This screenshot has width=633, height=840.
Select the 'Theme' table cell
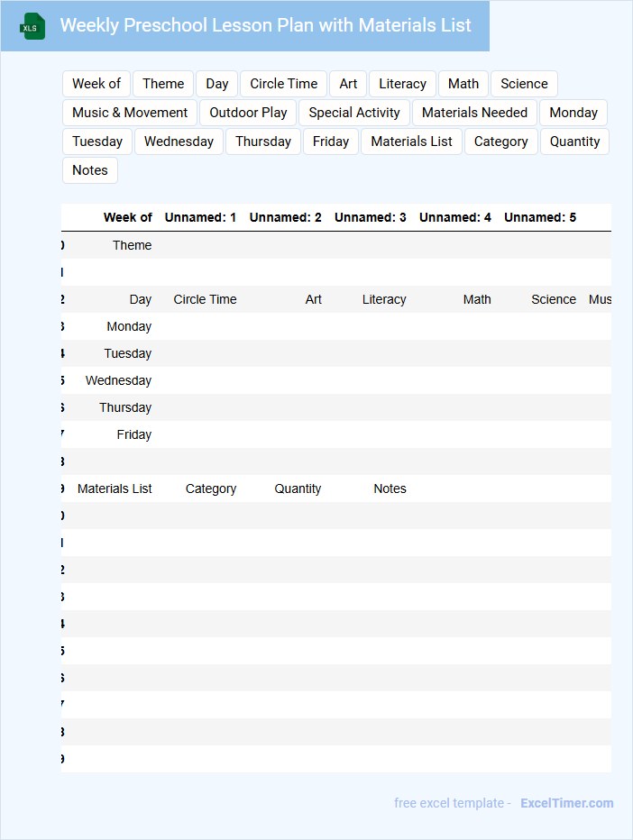[132, 245]
